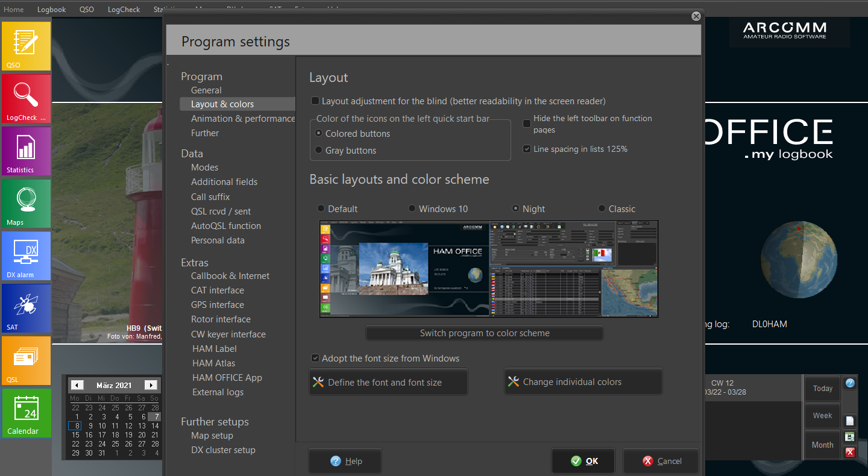Click Define the font and font size

(x=388, y=382)
